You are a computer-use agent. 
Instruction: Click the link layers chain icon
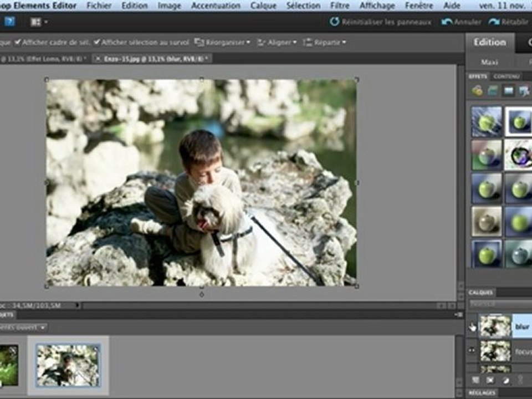pyautogui.click(x=520, y=380)
